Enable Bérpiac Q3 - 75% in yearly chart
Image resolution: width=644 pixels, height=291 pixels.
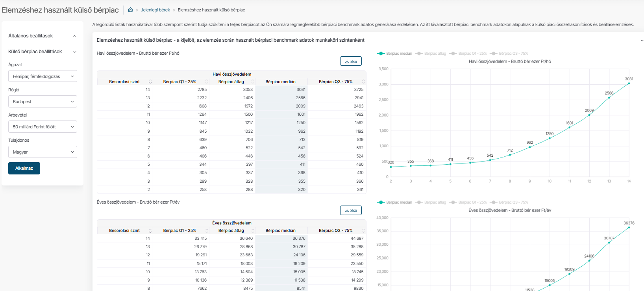point(509,202)
